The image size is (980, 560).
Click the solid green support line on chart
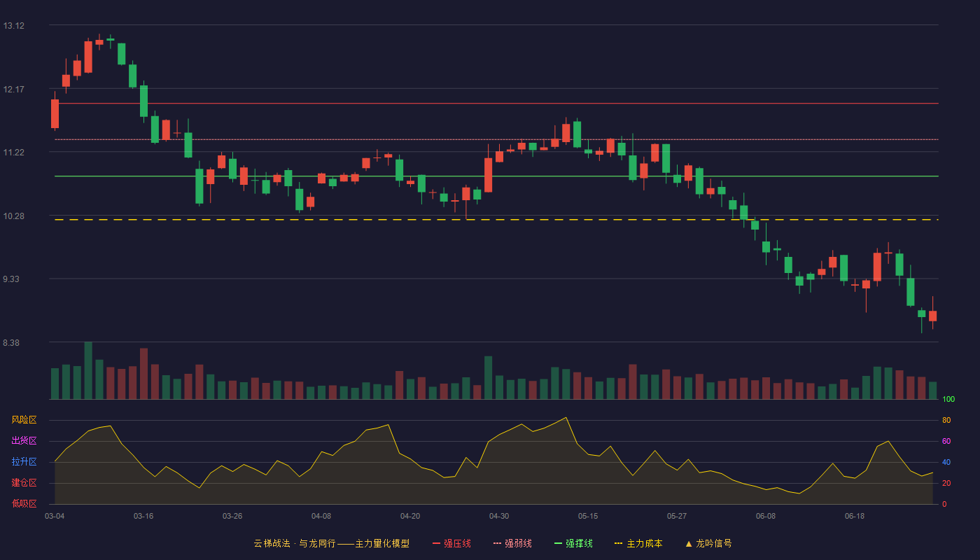click(x=496, y=176)
